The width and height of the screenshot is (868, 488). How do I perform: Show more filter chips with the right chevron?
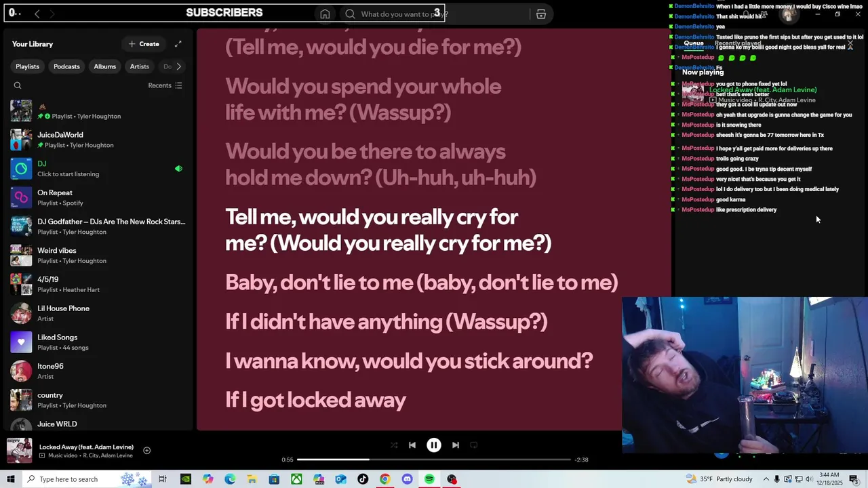178,66
